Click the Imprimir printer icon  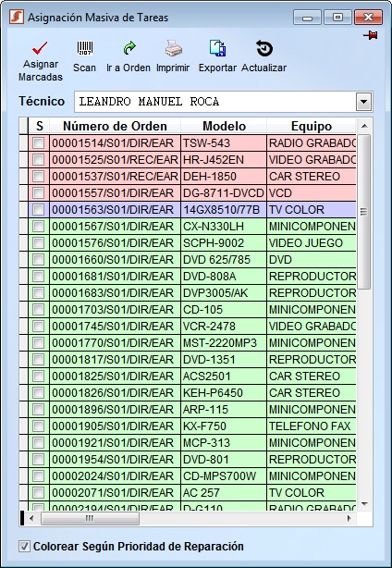tap(174, 48)
